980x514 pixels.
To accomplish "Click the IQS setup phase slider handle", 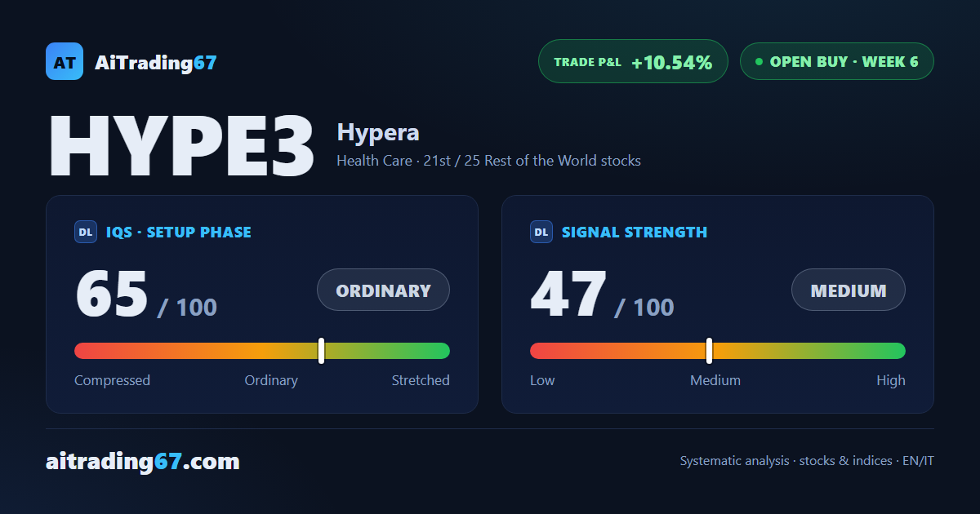I will (321, 351).
